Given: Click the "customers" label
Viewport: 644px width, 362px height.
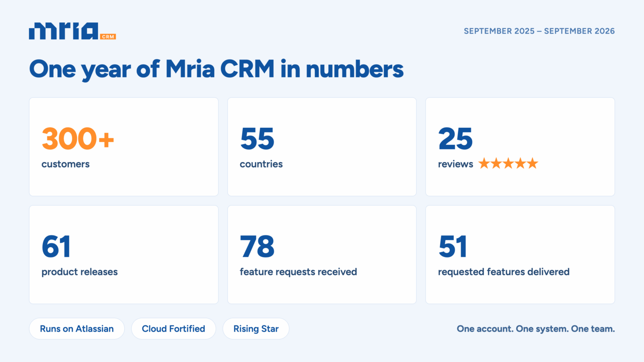Looking at the screenshot, I should click(x=65, y=164).
